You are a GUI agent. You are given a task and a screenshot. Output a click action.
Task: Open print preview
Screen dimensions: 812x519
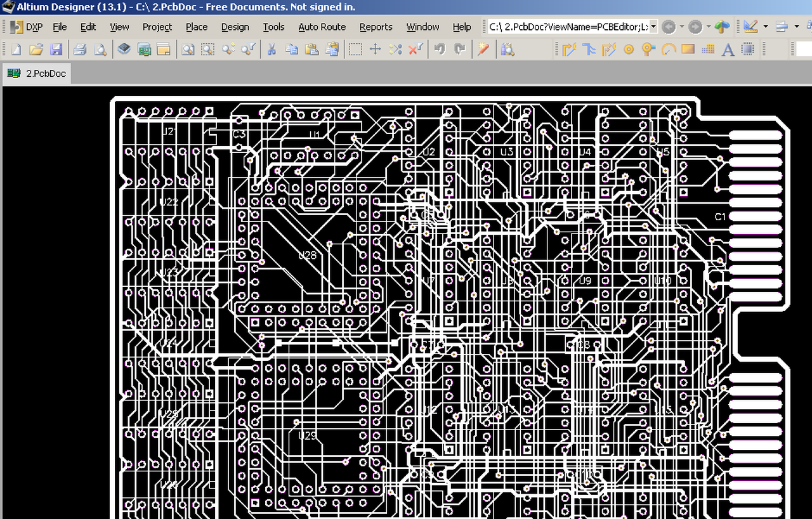100,49
